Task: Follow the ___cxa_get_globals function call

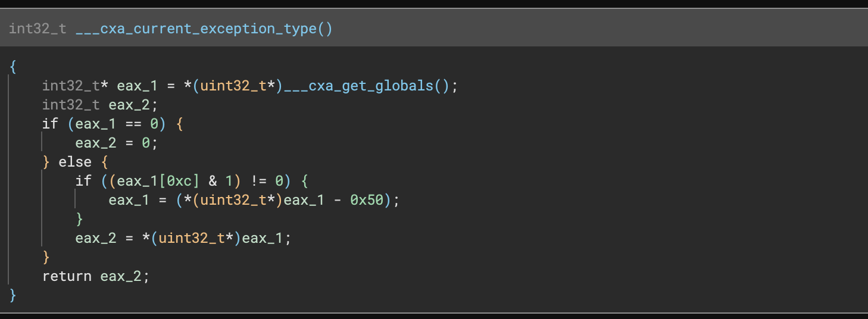Action: pyautogui.click(x=360, y=86)
